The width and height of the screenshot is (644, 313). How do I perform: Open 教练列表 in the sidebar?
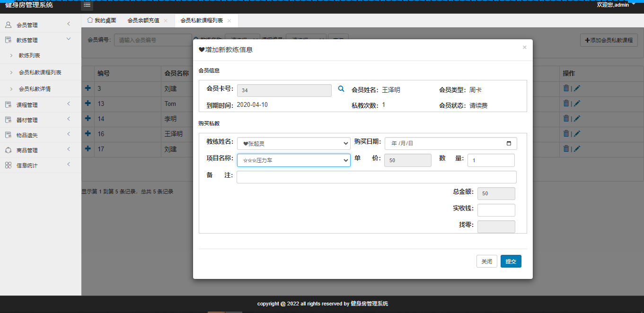(29, 55)
